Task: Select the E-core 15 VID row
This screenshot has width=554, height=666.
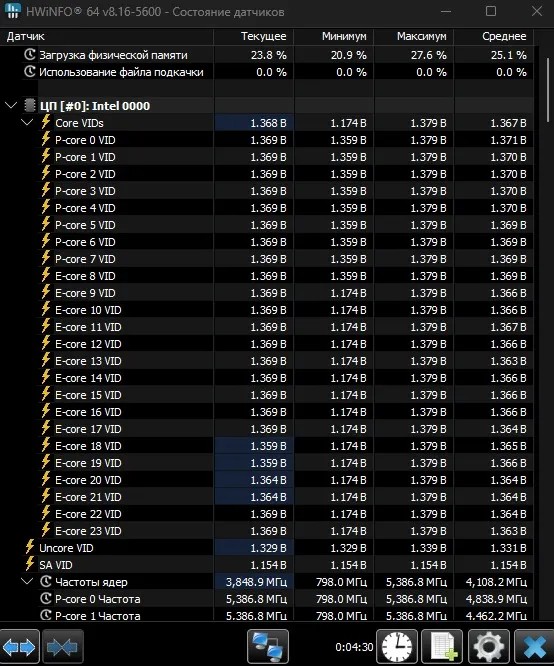Action: pyautogui.click(x=267, y=395)
